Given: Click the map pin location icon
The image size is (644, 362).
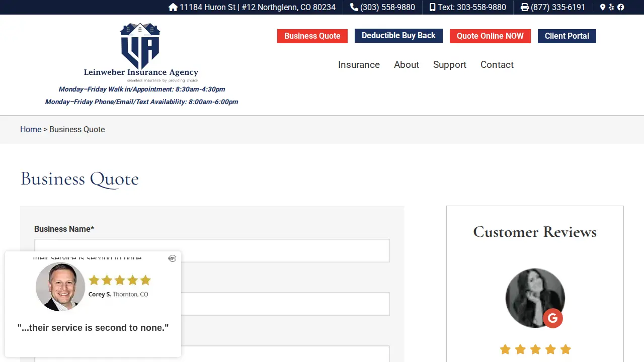Looking at the screenshot, I should coord(603,7).
